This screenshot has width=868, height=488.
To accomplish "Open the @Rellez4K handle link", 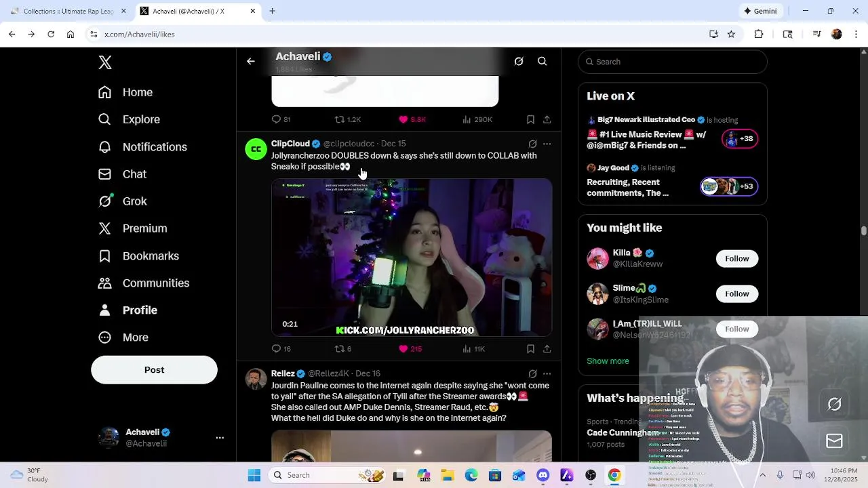I will click(328, 373).
